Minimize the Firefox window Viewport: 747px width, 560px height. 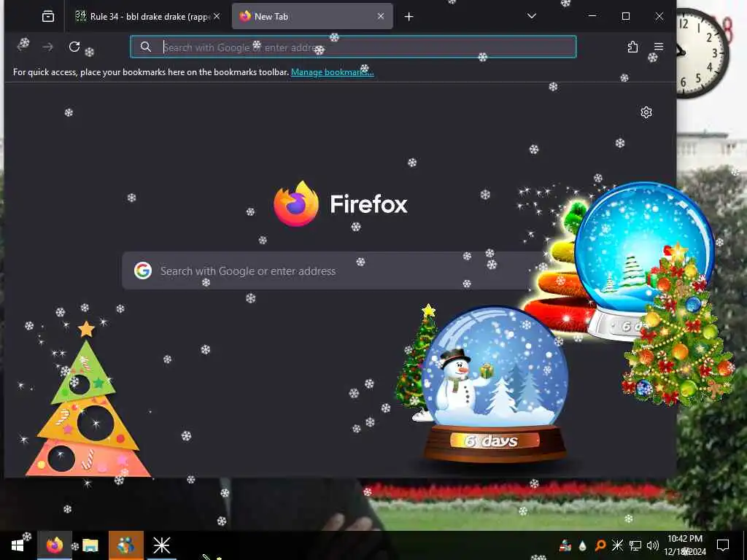coord(592,16)
